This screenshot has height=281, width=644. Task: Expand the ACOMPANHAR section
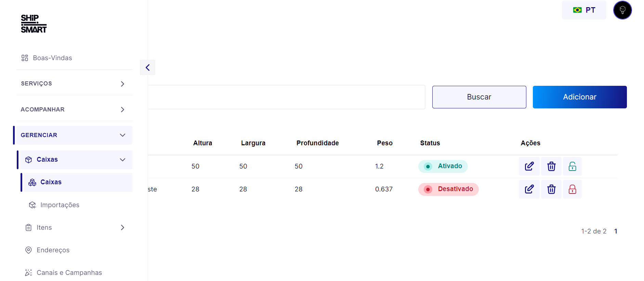tap(74, 109)
